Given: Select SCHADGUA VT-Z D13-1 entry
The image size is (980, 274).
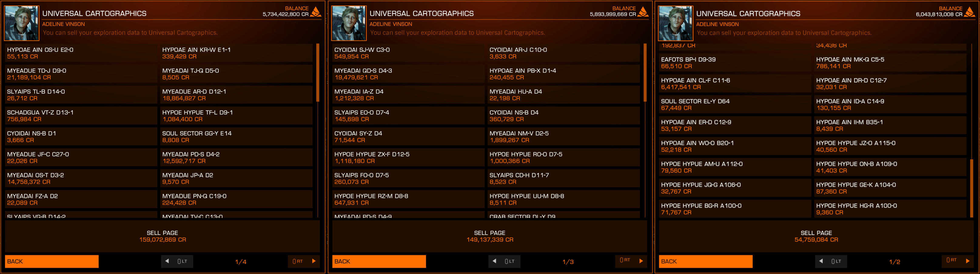Looking at the screenshot, I should tap(81, 116).
